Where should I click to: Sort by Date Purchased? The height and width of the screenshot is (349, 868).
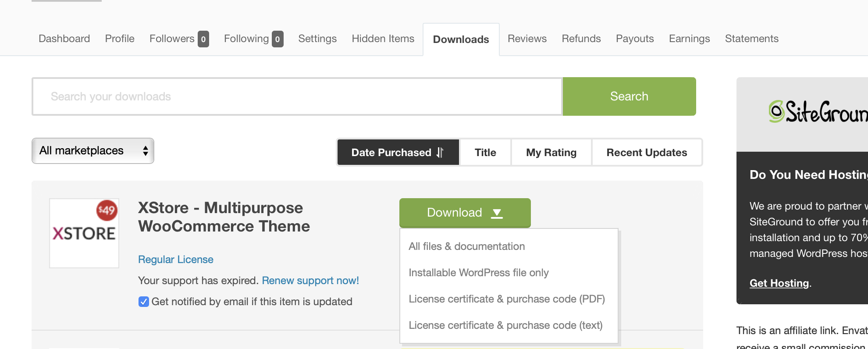[398, 153]
